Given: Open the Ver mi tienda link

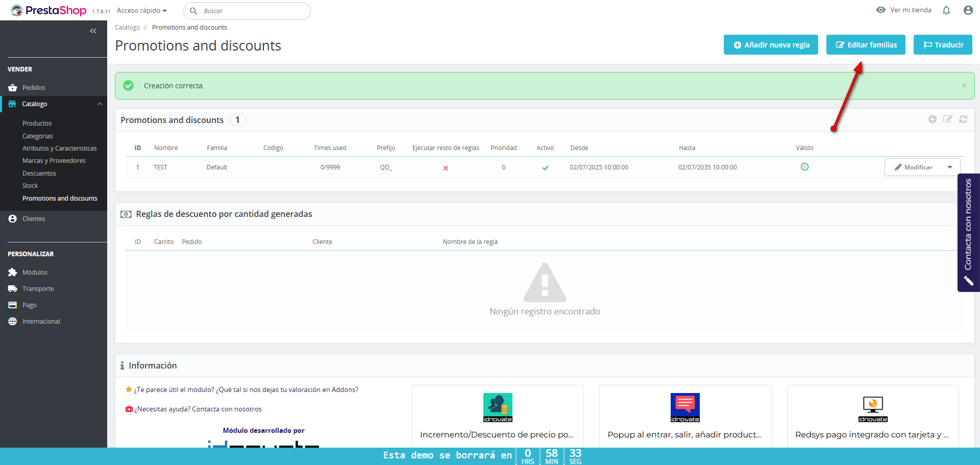Looking at the screenshot, I should tap(911, 10).
